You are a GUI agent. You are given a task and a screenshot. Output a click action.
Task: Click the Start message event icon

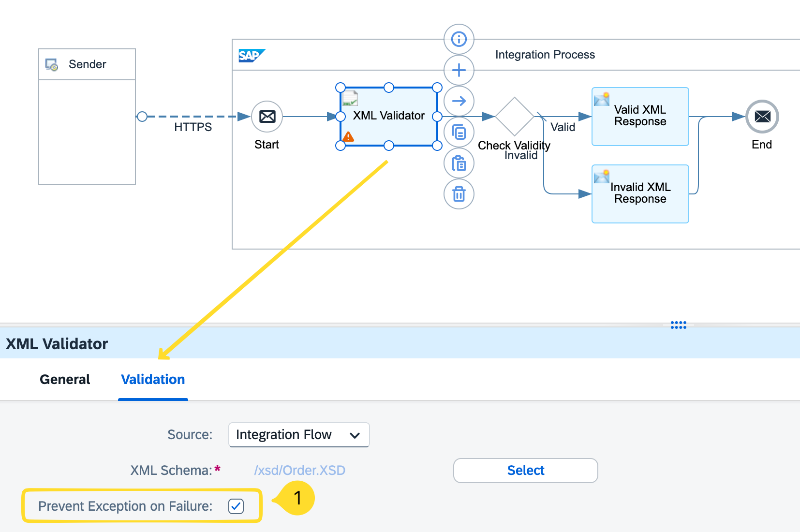267,116
